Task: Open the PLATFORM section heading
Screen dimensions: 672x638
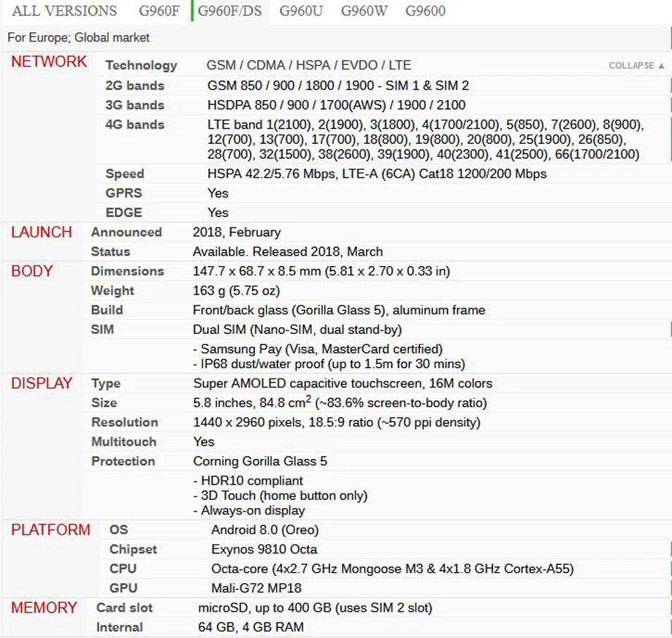Action: click(50, 530)
